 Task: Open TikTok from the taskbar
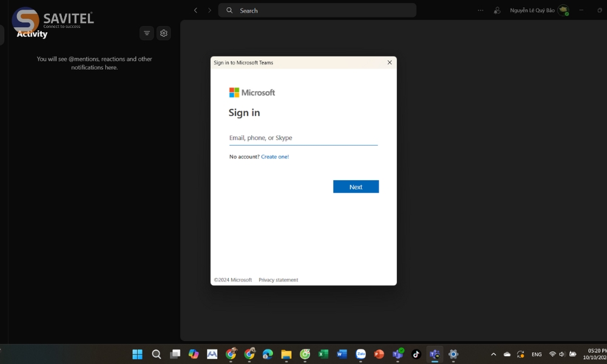[416, 354]
